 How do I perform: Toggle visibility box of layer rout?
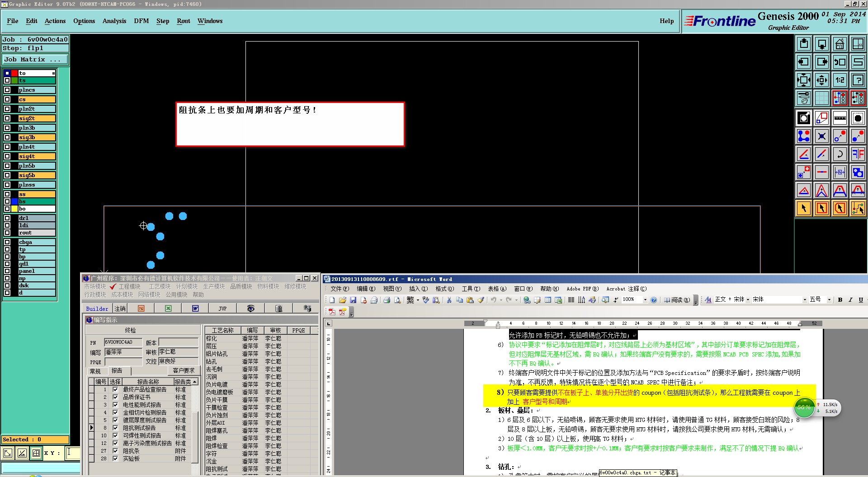7,233
